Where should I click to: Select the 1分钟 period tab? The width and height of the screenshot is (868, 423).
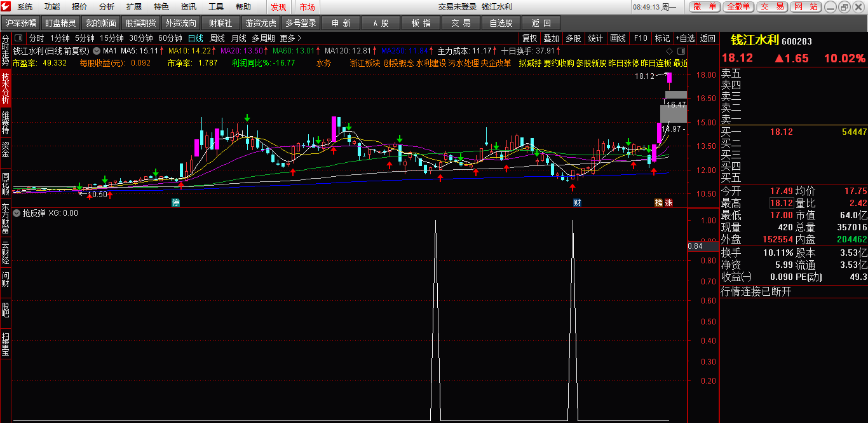pyautogui.click(x=60, y=38)
